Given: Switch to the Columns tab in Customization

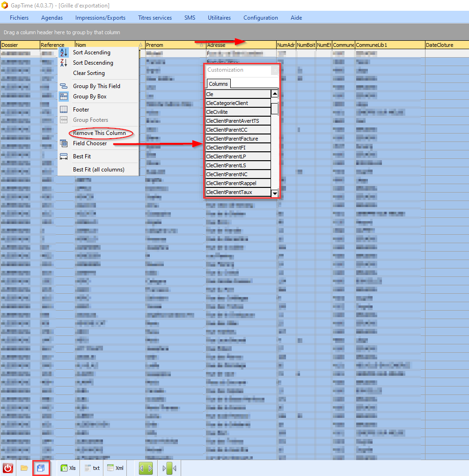Looking at the screenshot, I should point(218,84).
